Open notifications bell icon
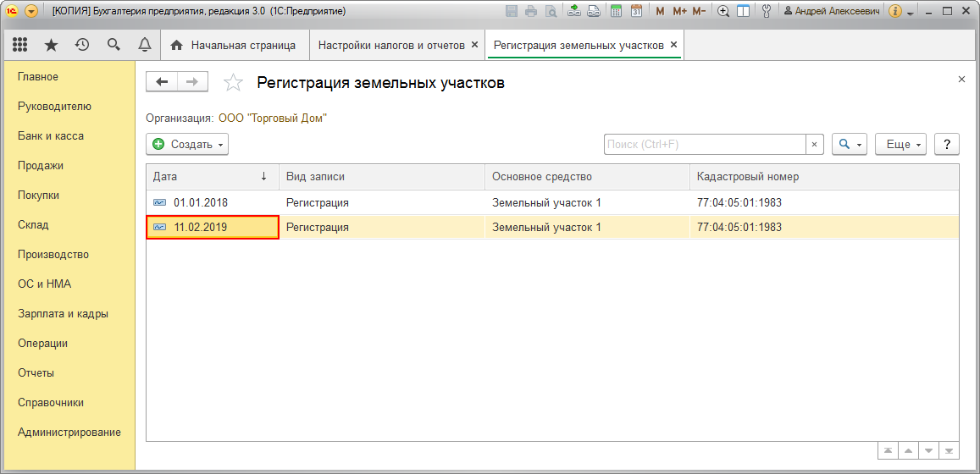 [x=145, y=45]
